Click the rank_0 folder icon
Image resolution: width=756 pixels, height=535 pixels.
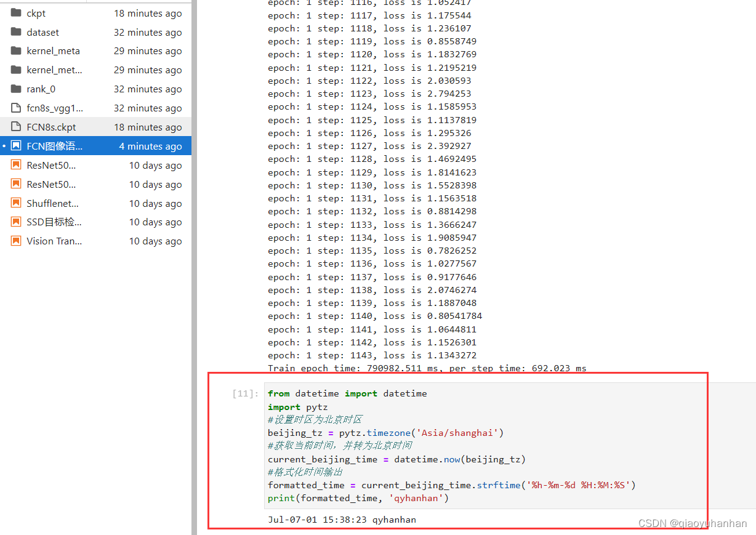point(16,89)
